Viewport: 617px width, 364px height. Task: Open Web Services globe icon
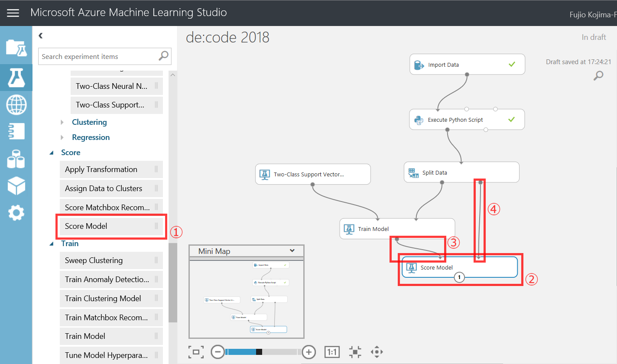click(x=16, y=105)
